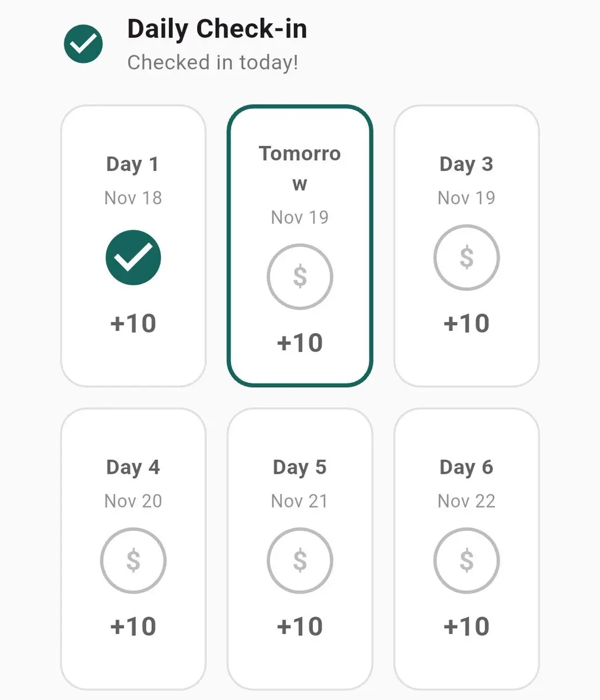Click the Day 6 label text
This screenshot has height=700, width=600.
466,467
